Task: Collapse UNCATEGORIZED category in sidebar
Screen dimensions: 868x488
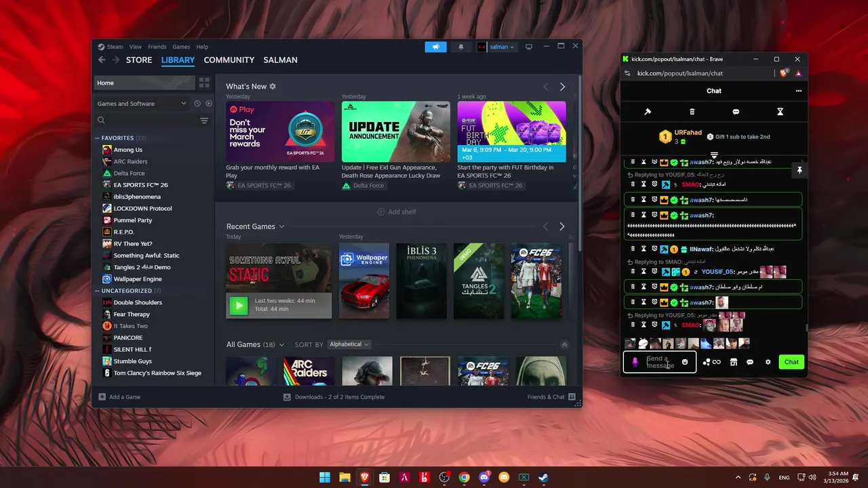Action: [98, 291]
